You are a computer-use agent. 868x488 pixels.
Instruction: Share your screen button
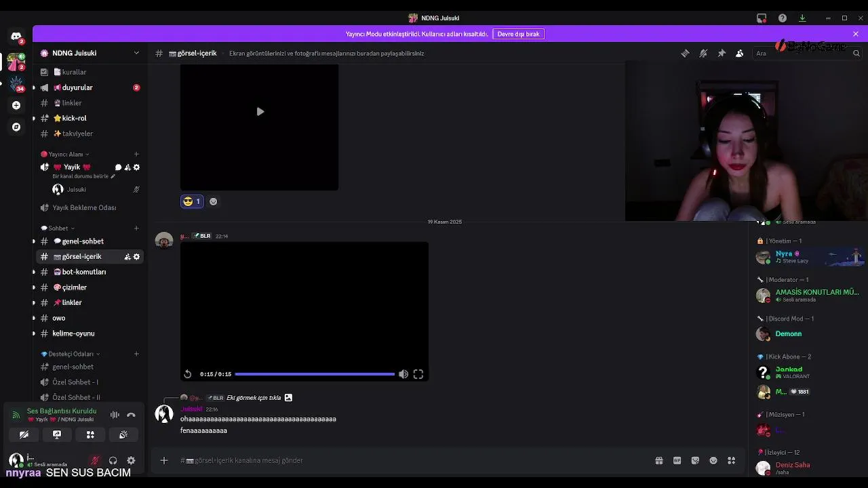pyautogui.click(x=57, y=434)
